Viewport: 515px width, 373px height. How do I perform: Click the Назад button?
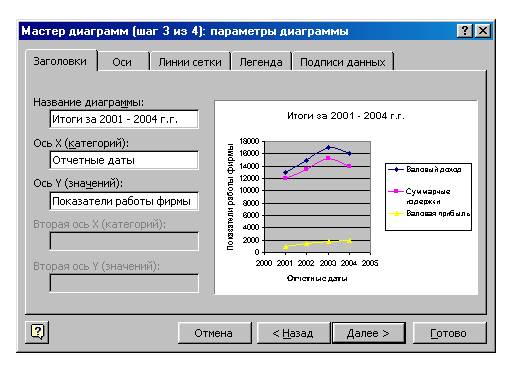pos(293,333)
